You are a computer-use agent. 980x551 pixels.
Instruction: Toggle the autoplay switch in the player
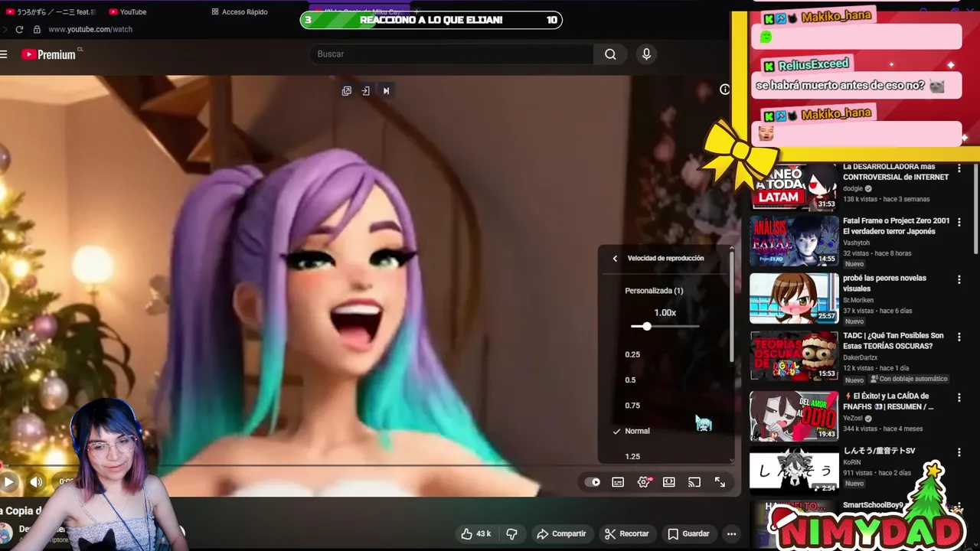tap(593, 482)
